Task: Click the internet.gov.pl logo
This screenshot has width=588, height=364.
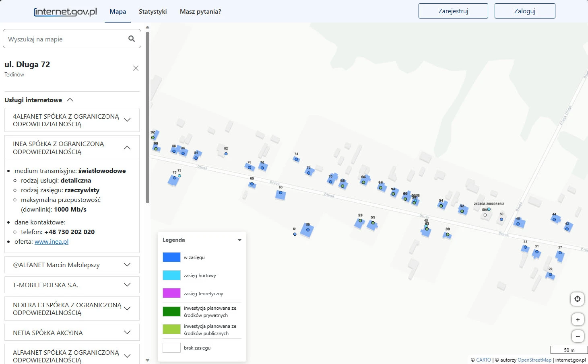Action: pyautogui.click(x=65, y=12)
